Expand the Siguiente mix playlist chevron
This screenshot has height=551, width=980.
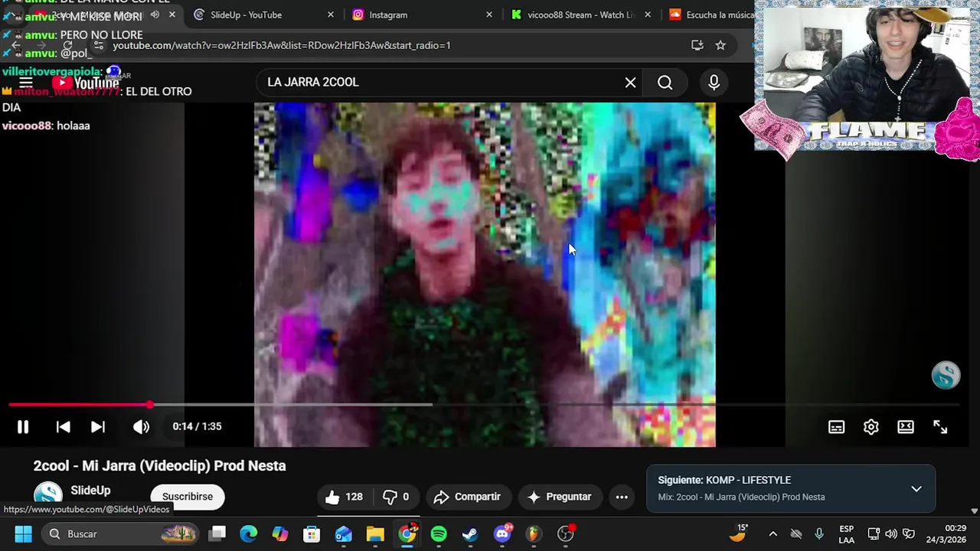pos(916,489)
